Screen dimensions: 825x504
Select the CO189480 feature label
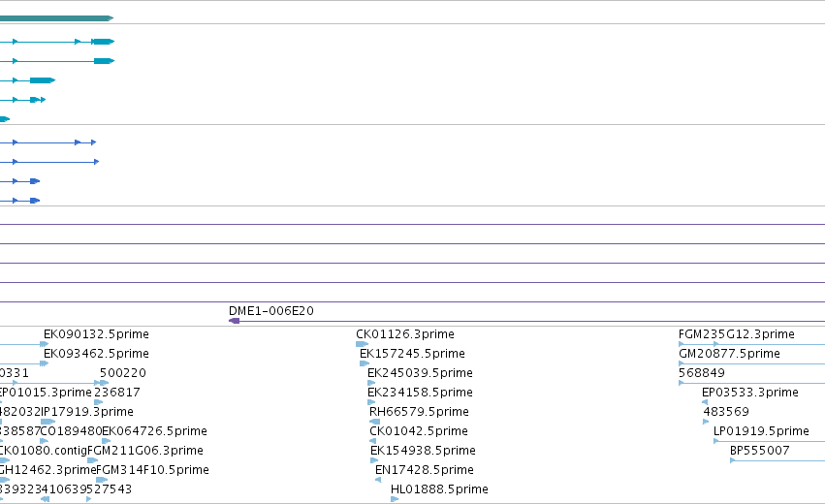(x=71, y=431)
